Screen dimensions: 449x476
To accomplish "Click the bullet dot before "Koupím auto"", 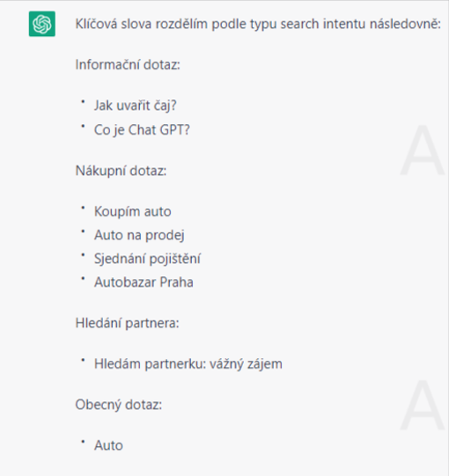I will (x=83, y=208).
